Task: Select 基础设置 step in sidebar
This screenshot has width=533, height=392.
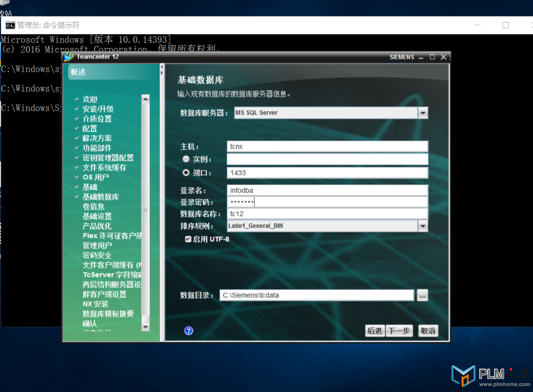Action: click(97, 216)
